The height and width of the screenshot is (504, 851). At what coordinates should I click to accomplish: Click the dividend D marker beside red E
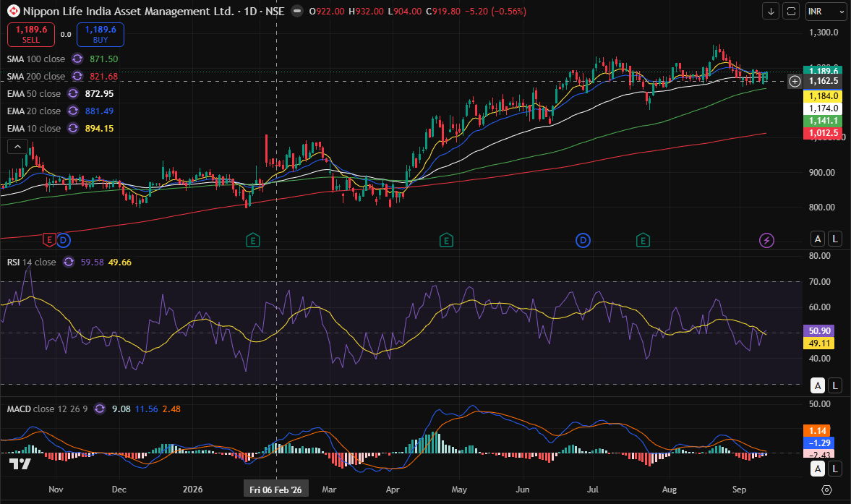pos(64,240)
